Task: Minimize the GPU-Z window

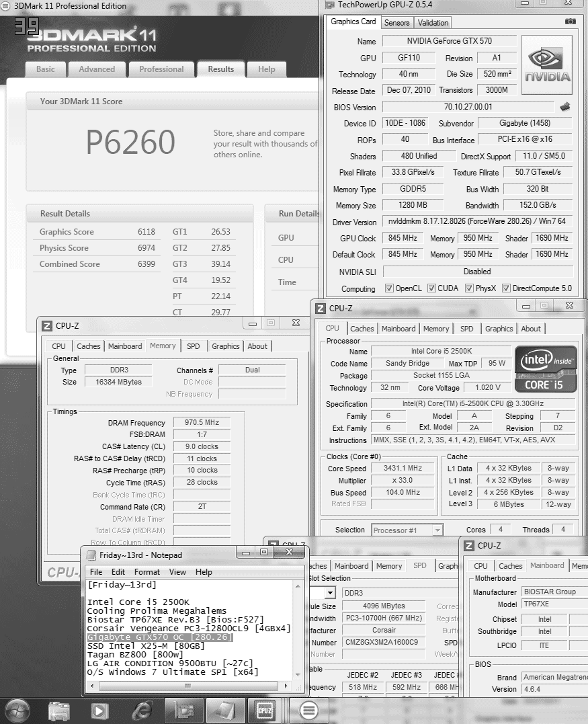Action: click(x=525, y=3)
